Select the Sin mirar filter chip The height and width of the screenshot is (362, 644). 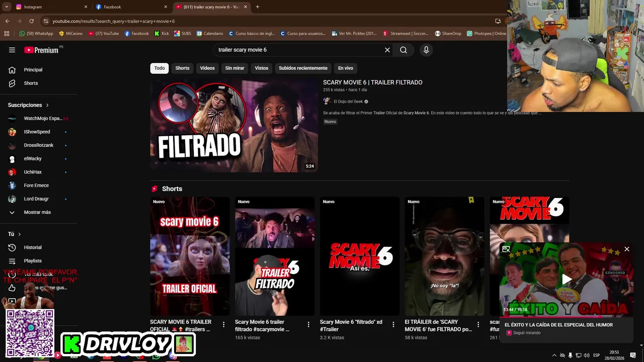click(234, 68)
